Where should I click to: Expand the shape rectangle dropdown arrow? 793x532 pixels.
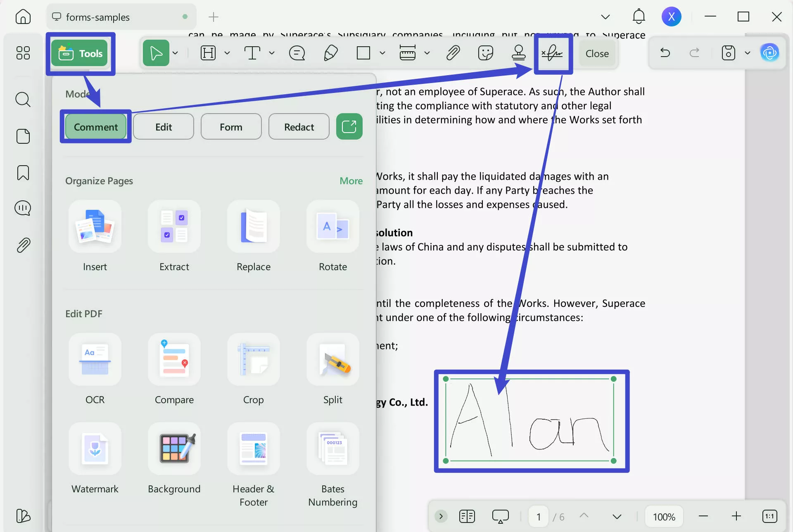click(382, 53)
